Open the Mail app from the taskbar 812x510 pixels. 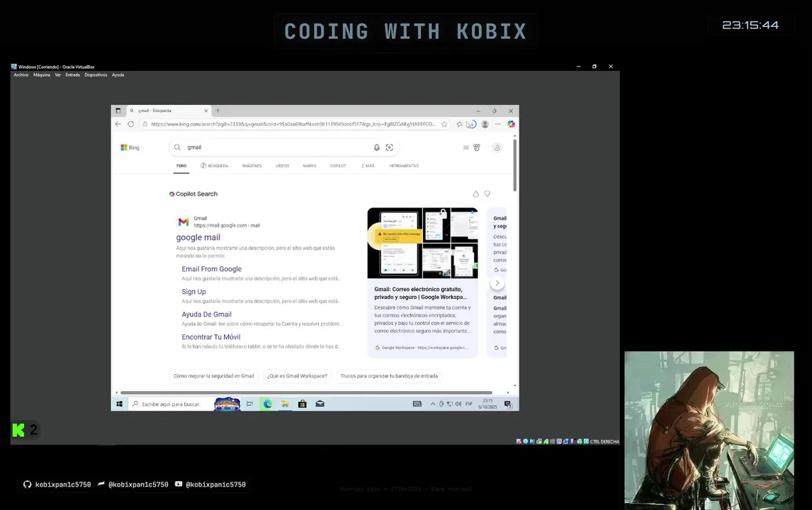(320, 404)
